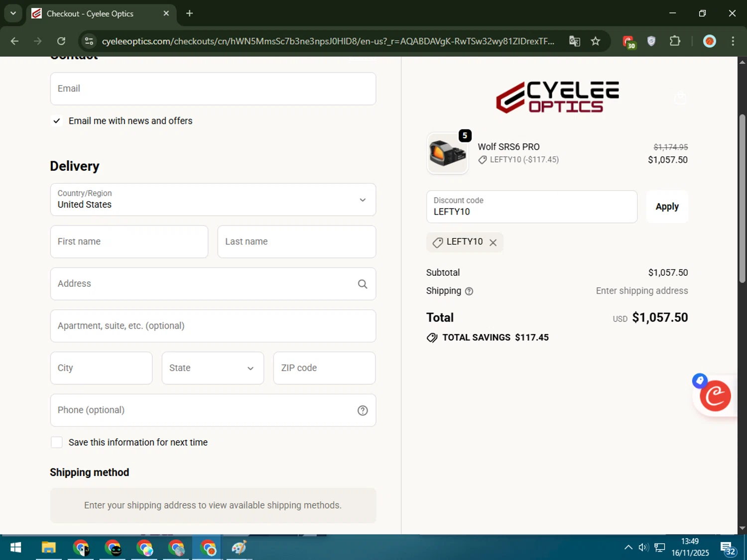Open the notification center with 32 badge
The width and height of the screenshot is (747, 560).
click(728, 549)
